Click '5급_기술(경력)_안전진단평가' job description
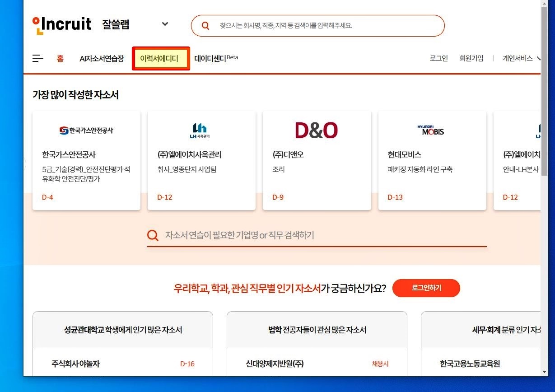 coord(86,174)
